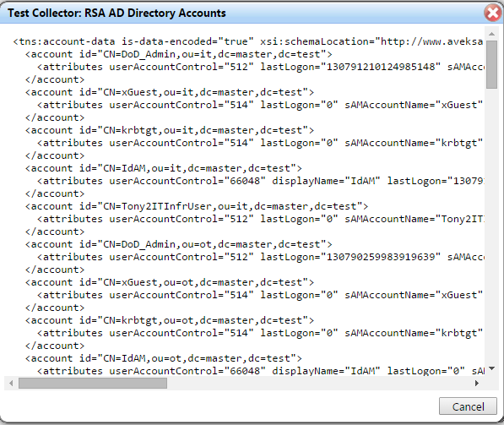This screenshot has width=504, height=425.
Task: Click the Cancel button
Action: click(468, 406)
